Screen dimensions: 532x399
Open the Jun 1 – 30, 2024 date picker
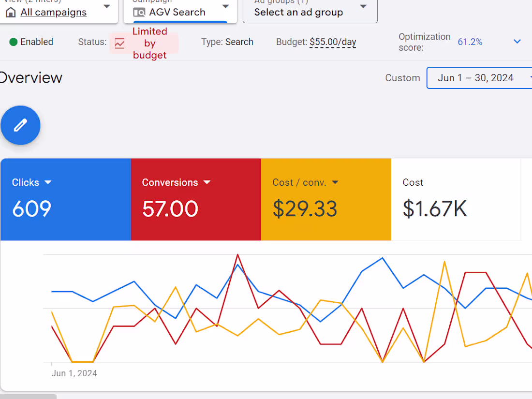[x=479, y=78]
